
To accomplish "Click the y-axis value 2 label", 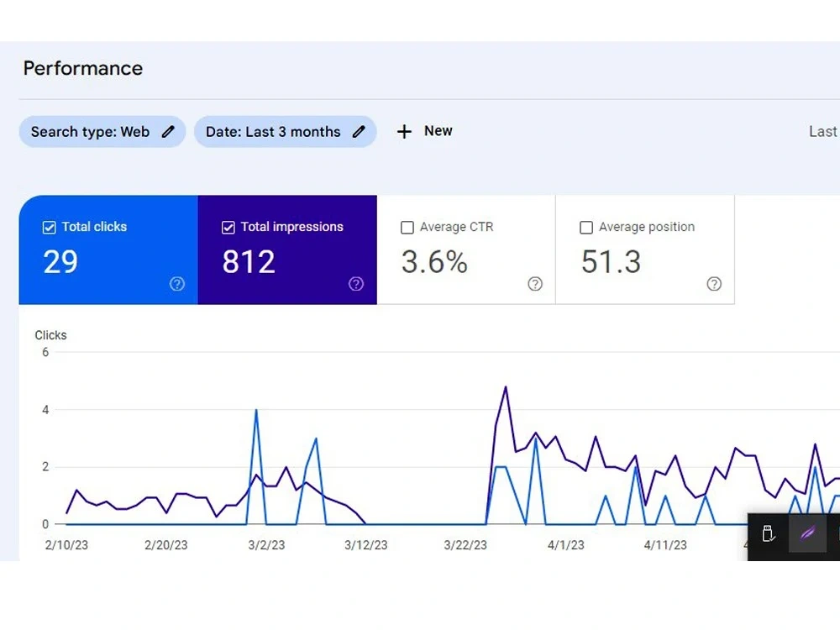I will (45, 467).
